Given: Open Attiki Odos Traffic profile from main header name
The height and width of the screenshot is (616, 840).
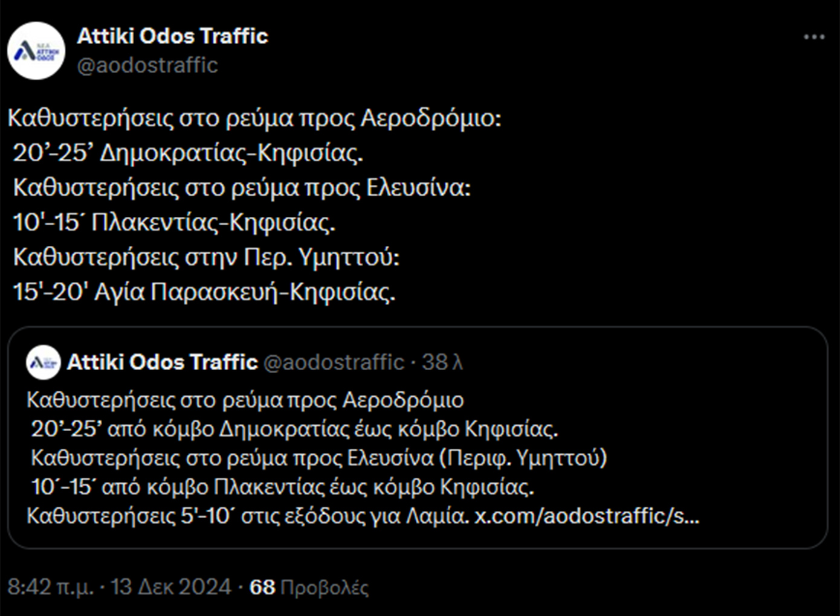Looking at the screenshot, I should 172,36.
